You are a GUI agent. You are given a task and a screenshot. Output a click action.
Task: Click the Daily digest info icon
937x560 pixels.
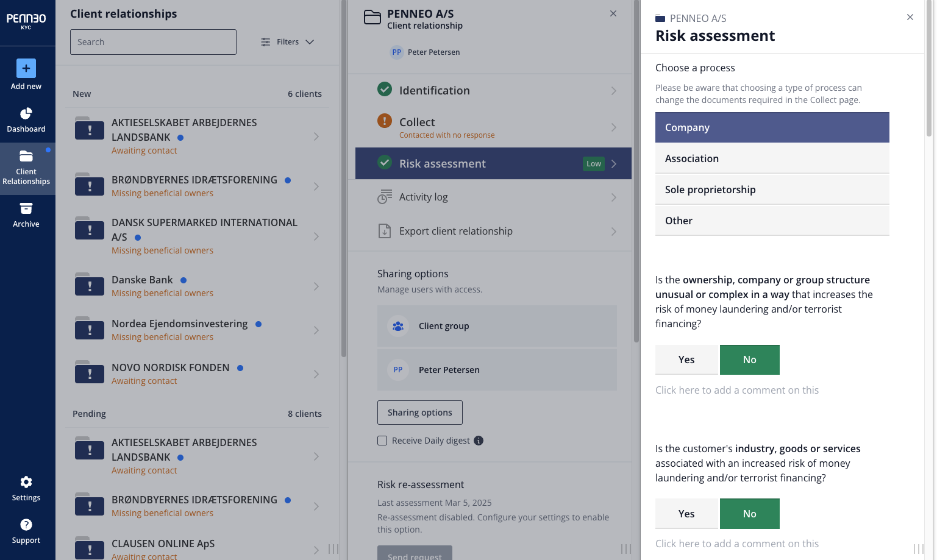[479, 441]
